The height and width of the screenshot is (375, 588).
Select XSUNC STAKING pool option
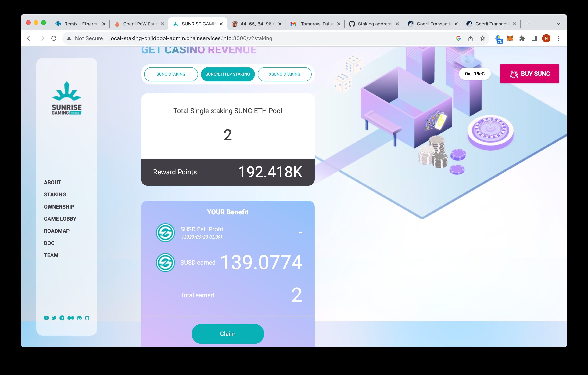tap(284, 74)
